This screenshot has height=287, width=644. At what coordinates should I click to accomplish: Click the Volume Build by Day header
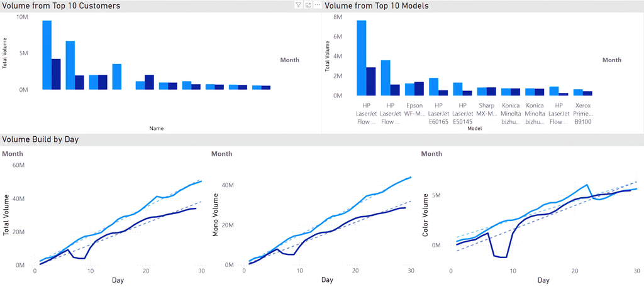coord(40,139)
